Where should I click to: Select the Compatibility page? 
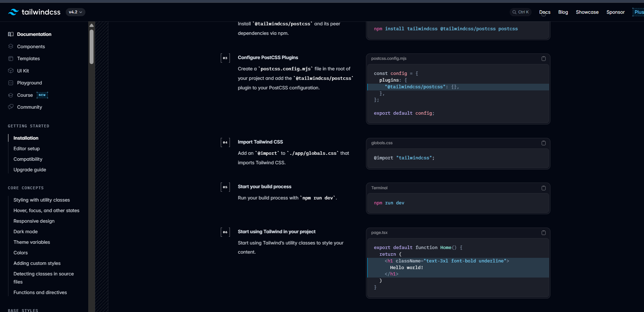28,159
